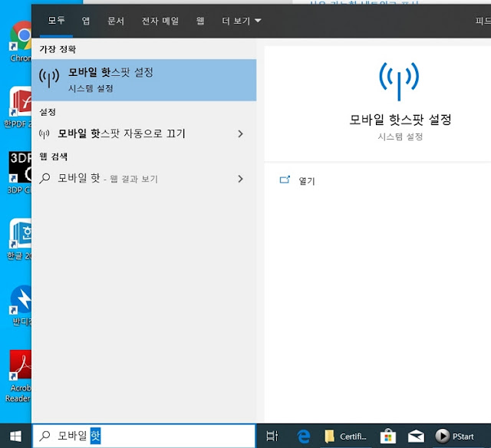491x448 pixels.
Task: Open the Certifi... folder on the taskbar
Action: [346, 436]
